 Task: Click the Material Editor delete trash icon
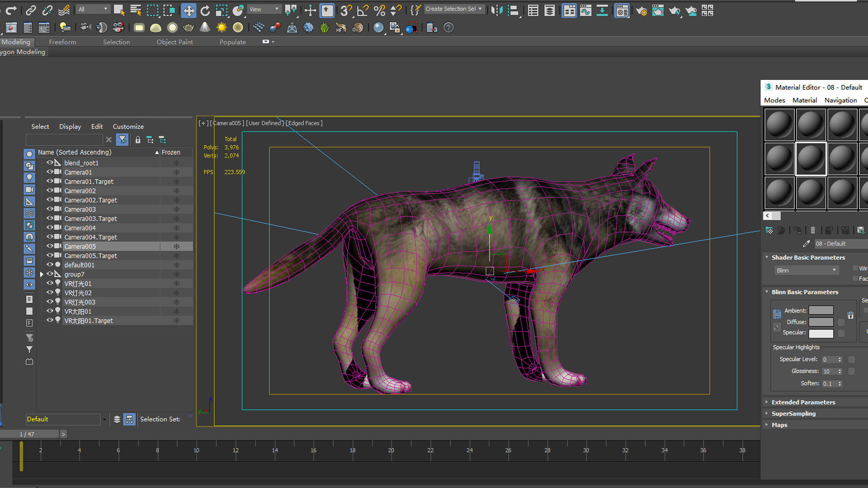click(812, 230)
